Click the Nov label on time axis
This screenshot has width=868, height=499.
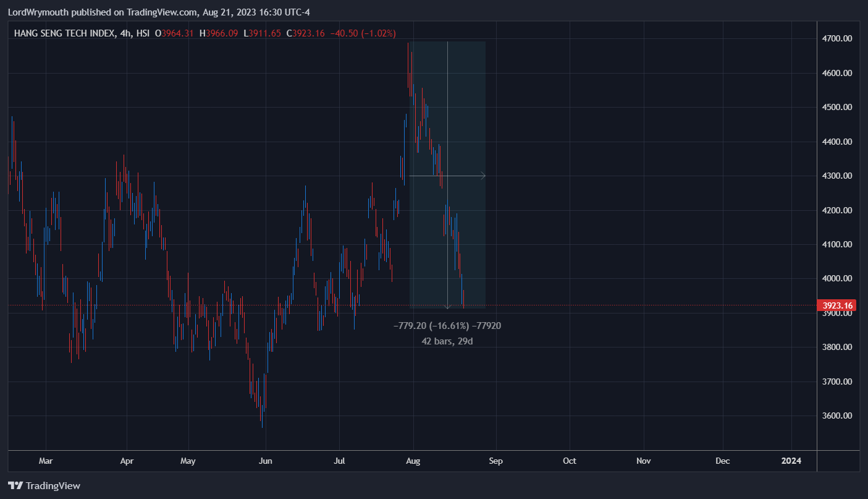[x=644, y=461]
